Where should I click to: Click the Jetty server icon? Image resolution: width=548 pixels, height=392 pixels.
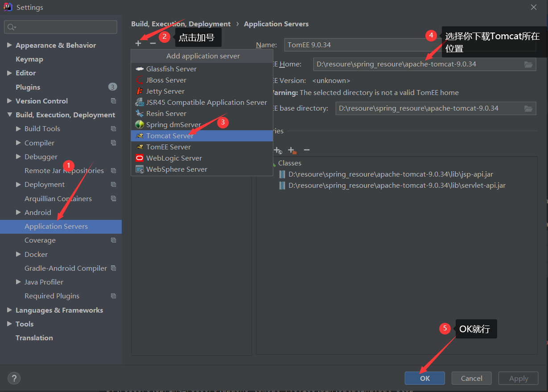coord(139,91)
